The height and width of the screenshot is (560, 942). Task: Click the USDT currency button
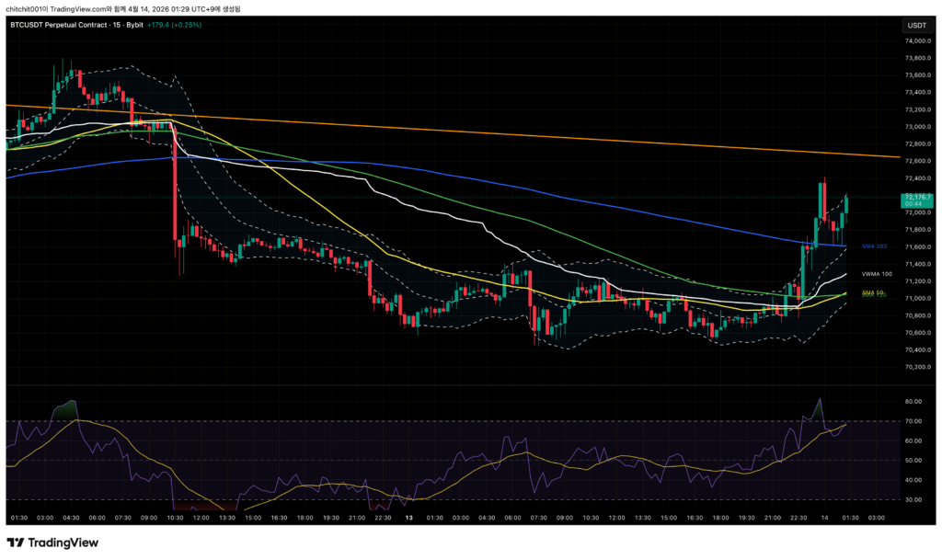[x=916, y=26]
